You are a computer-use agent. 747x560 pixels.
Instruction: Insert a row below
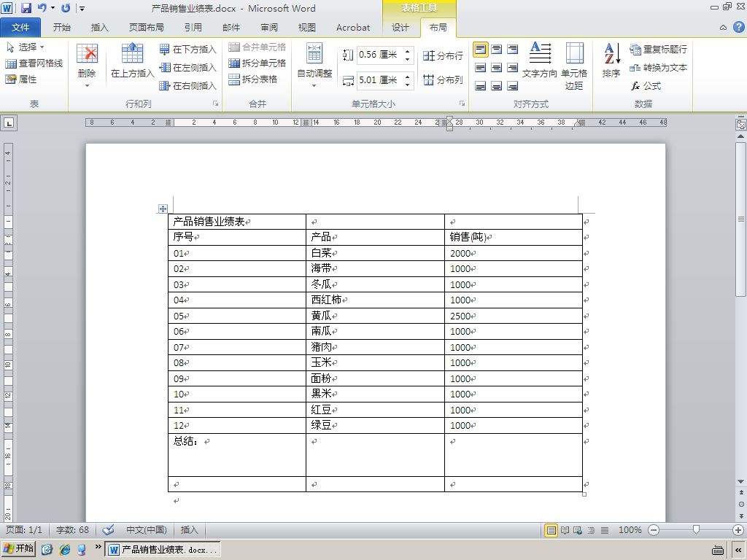(187, 49)
